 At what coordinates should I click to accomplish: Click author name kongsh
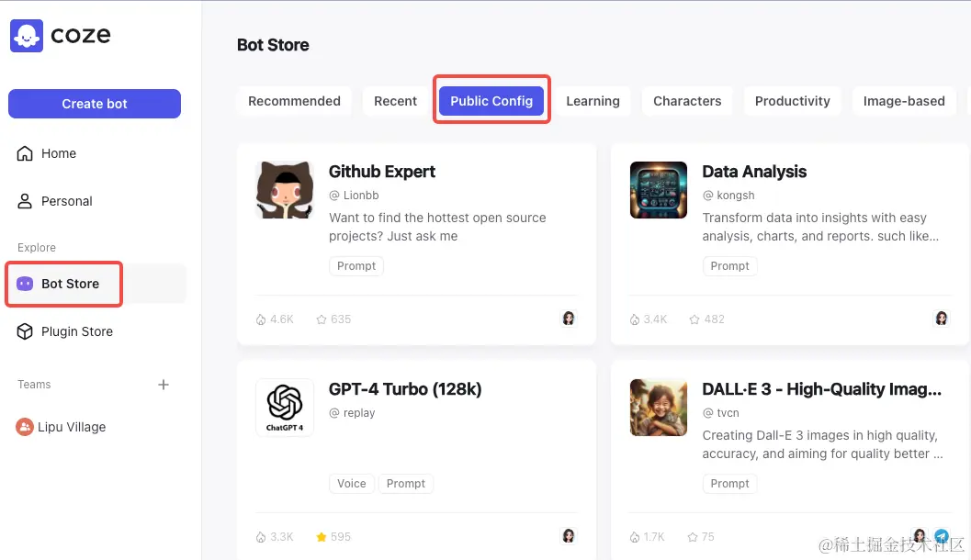click(x=736, y=196)
